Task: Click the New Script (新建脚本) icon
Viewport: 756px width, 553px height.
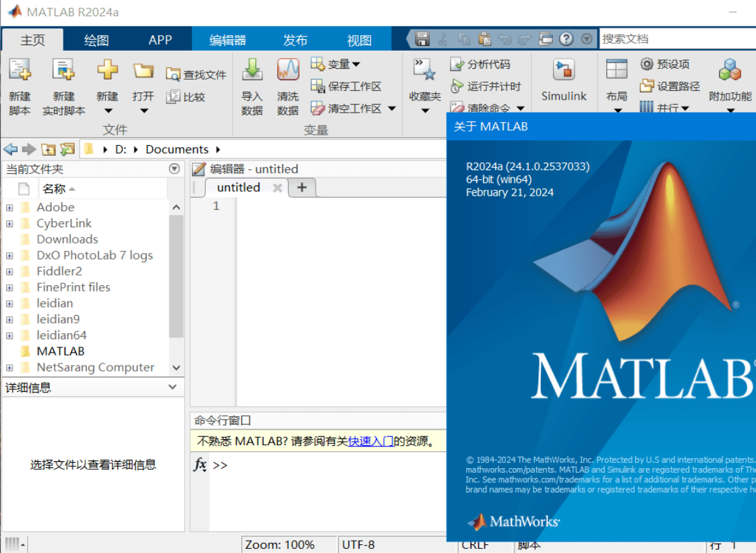Action: pos(20,70)
